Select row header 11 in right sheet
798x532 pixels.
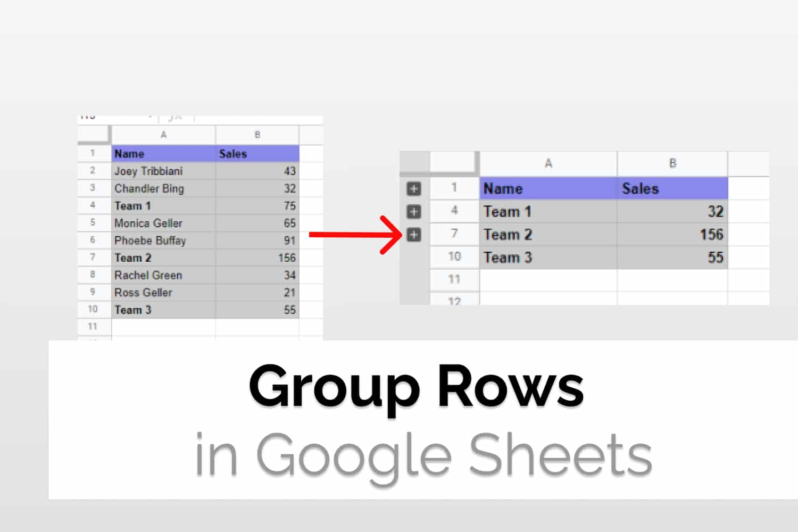tap(454, 280)
